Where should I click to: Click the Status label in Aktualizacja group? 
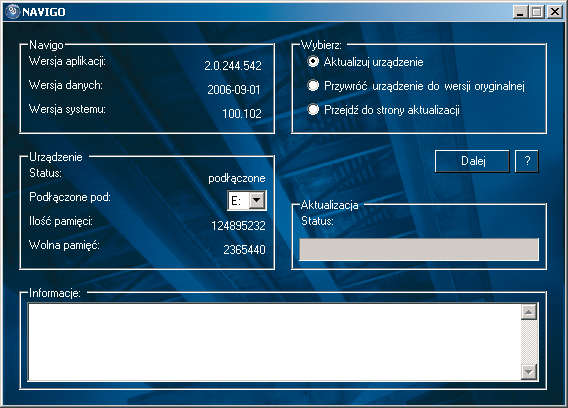(317, 221)
